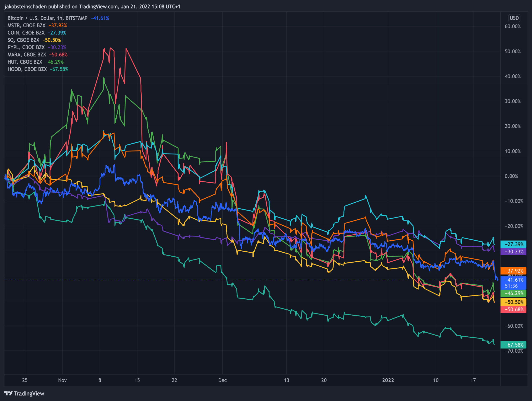Viewport: 532px width, 401px height.
Task: Click the 0.00% axis label
Action: coord(511,176)
